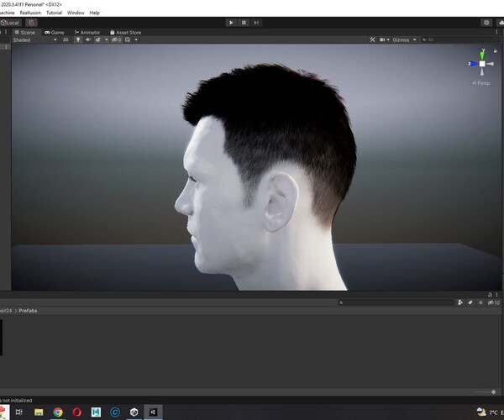Toggle 2D view mode in Scene
This screenshot has width=504, height=420.
click(66, 39)
